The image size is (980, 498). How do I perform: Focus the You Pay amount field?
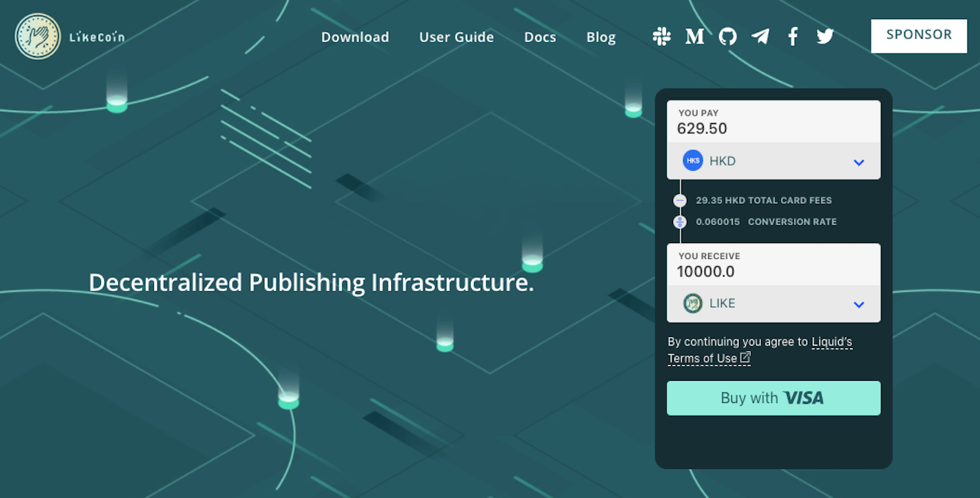tap(773, 129)
